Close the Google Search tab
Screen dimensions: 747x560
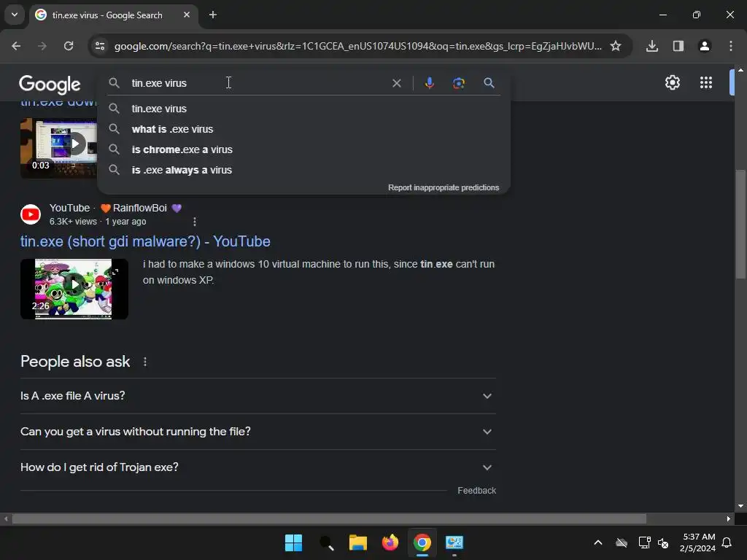click(x=187, y=15)
